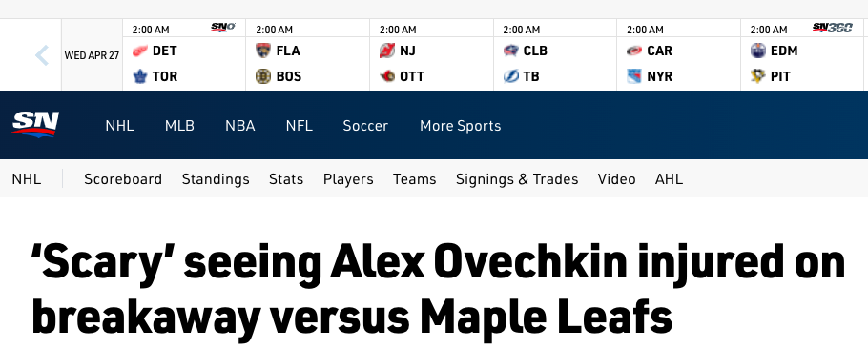
Task: Open the AHL link
Action: point(669,179)
